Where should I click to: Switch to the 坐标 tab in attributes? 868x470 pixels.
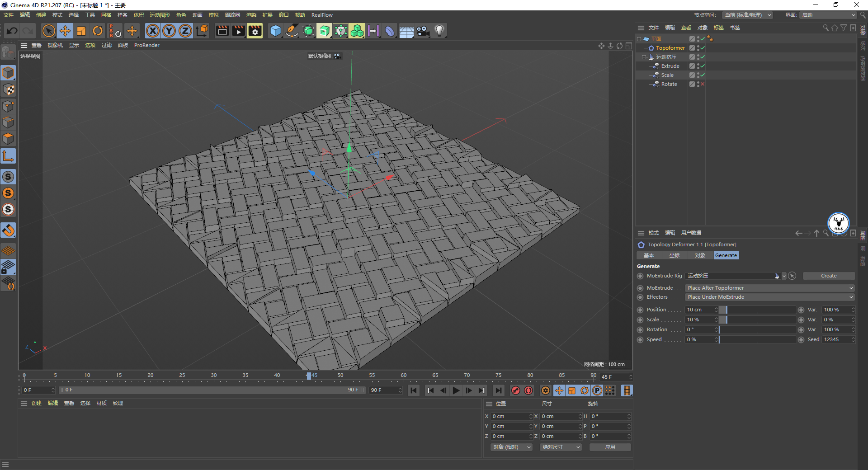(675, 255)
